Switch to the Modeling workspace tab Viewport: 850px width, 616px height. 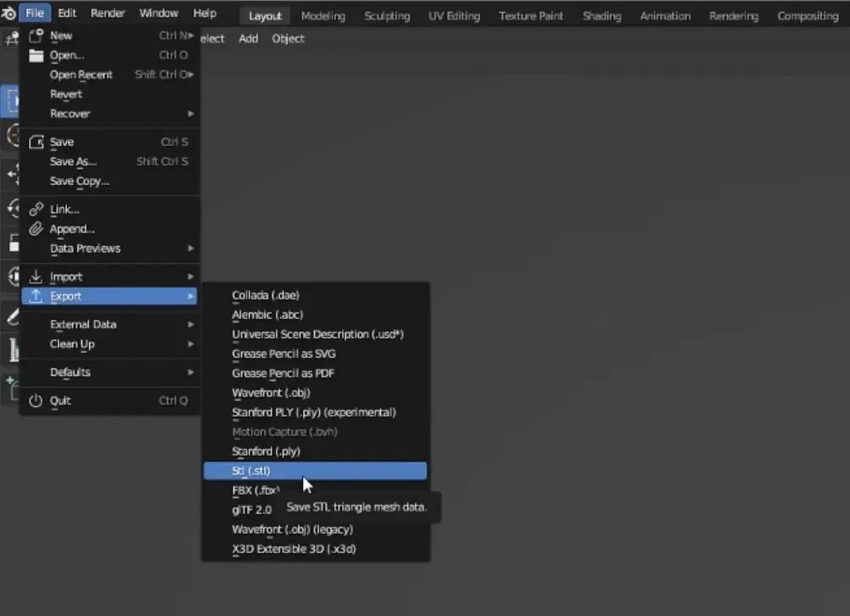click(322, 15)
